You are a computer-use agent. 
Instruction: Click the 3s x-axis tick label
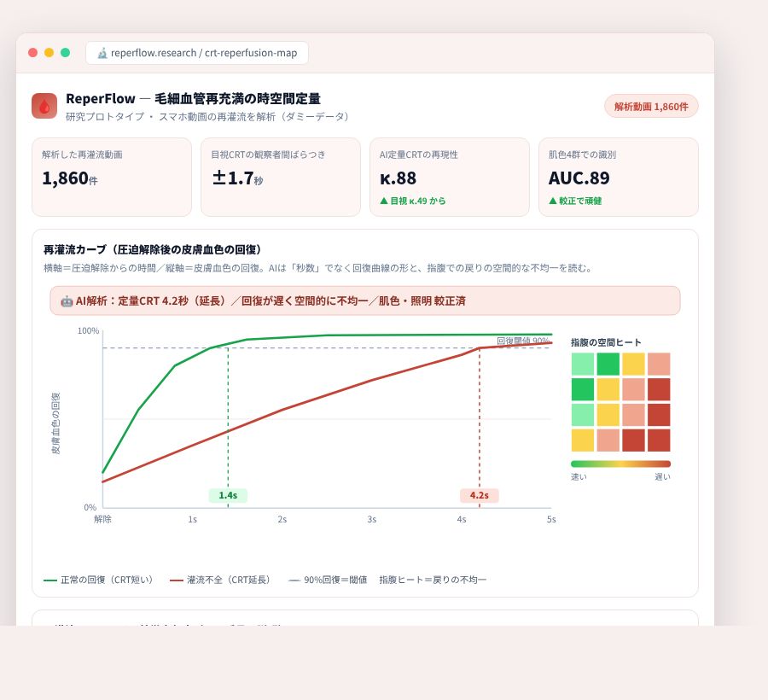372,519
